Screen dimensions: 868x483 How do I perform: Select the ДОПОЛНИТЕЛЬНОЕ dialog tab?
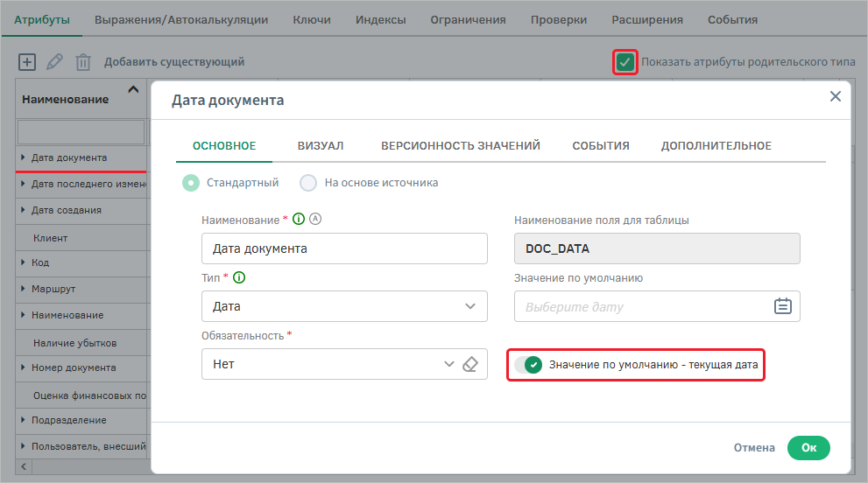(x=716, y=145)
